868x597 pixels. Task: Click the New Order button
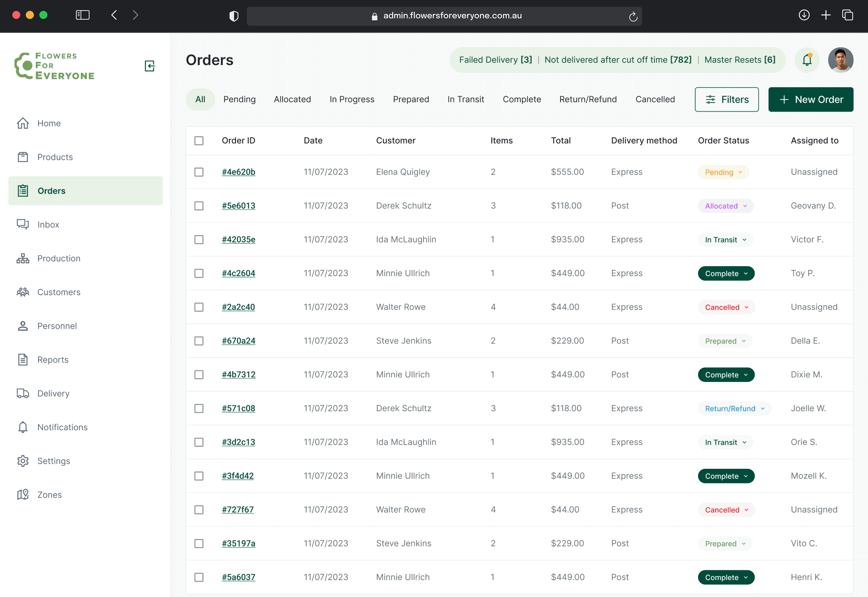click(x=810, y=99)
